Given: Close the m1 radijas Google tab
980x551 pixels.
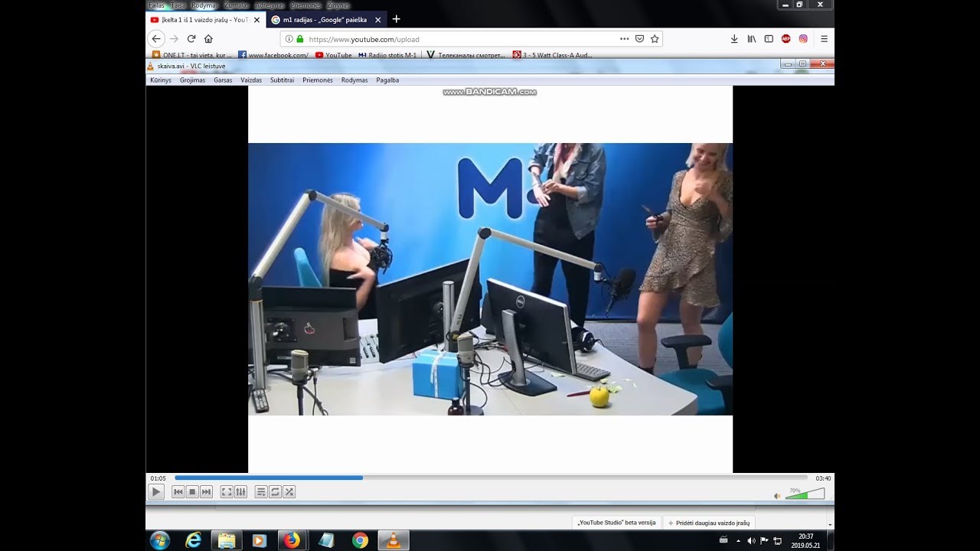Looking at the screenshot, I should click(x=377, y=20).
